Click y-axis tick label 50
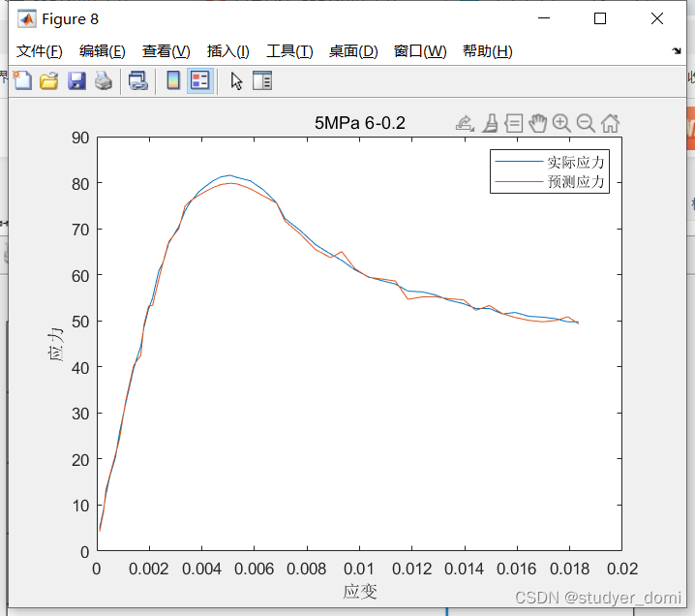This screenshot has height=616, width=695. coord(80,322)
